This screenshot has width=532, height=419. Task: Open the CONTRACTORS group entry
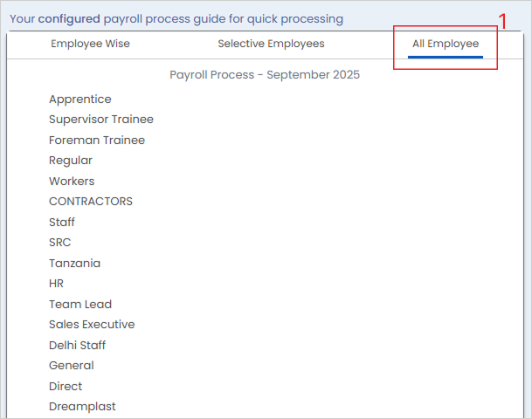coord(91,202)
